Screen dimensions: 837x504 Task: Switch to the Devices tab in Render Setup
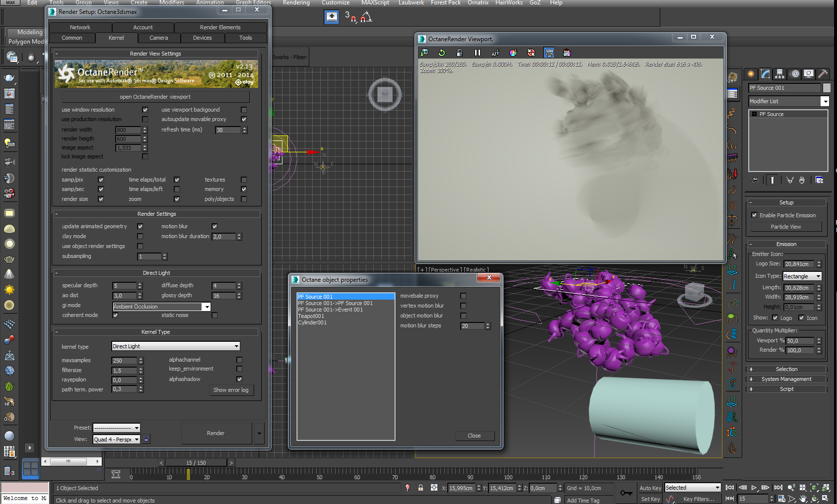tap(203, 38)
